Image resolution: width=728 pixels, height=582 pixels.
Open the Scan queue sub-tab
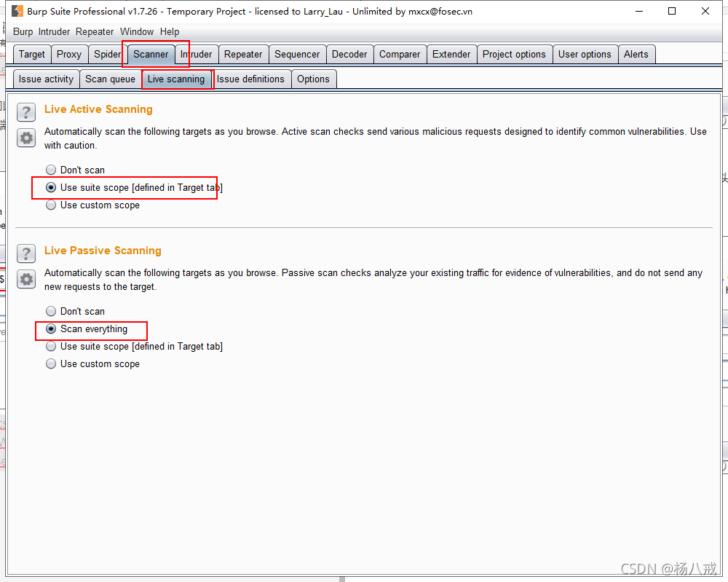point(110,79)
